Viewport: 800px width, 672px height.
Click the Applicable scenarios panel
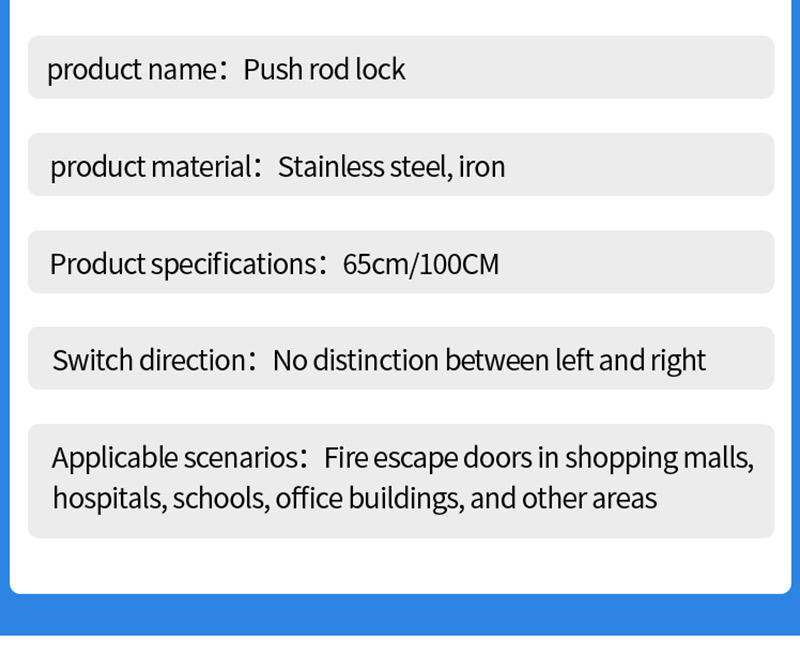401,481
